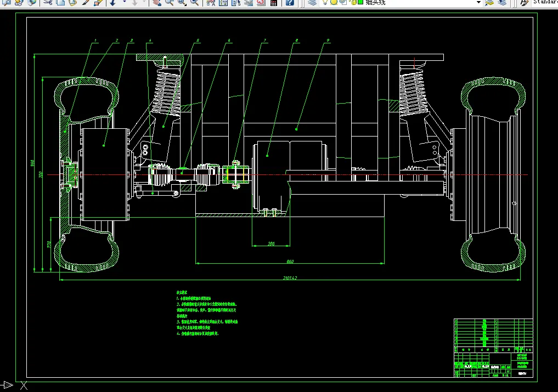This screenshot has width=558, height=392.
Task: Click the Cut scissors icon
Action: point(48,2)
